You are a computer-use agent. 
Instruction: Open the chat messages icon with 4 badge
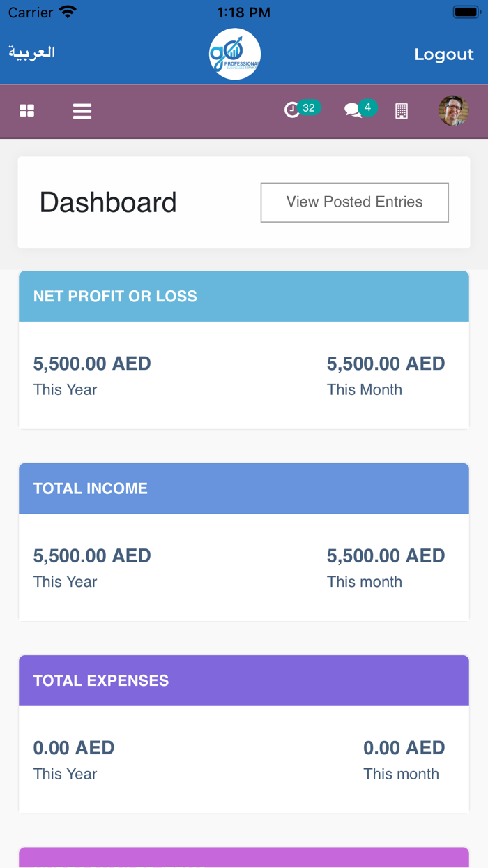(x=353, y=110)
